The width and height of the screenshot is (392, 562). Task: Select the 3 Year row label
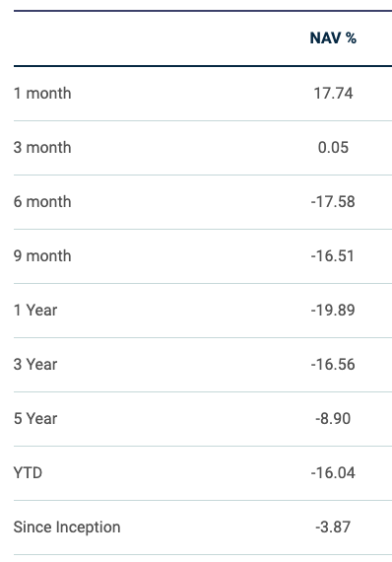pyautogui.click(x=35, y=364)
